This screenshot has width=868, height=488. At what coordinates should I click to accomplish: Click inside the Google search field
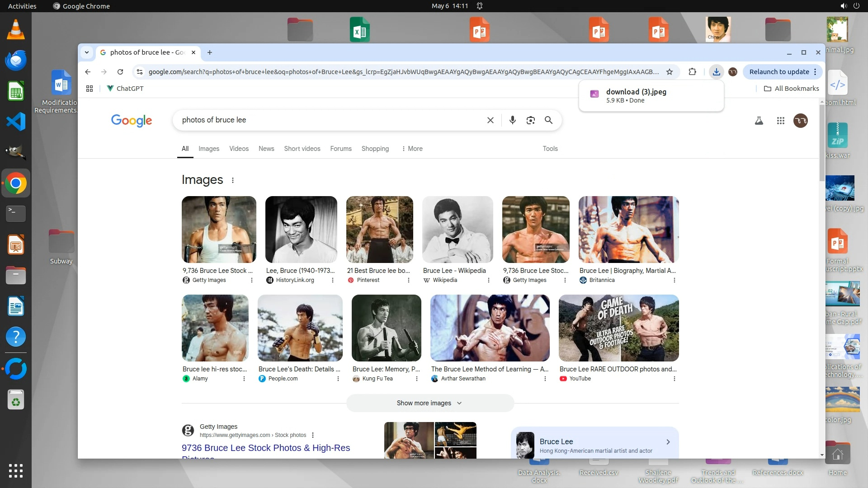click(x=330, y=120)
